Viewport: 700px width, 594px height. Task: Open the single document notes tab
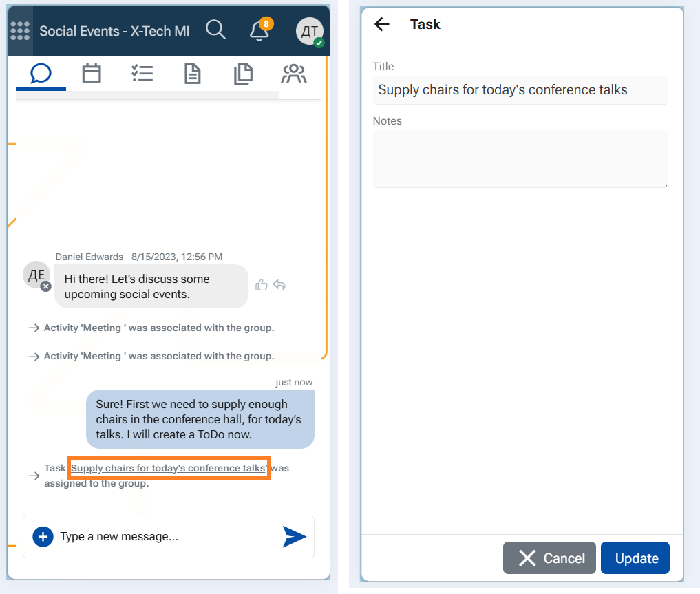[x=193, y=74]
